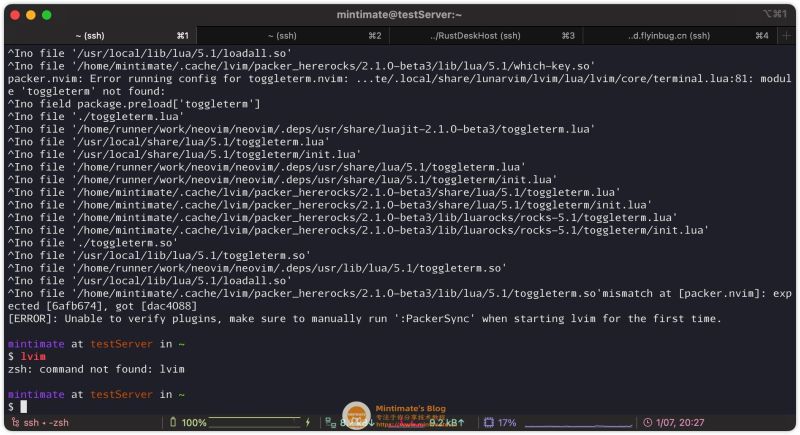Screen dimensions: 800x435
Task: Click the green upload arrow after 9.2 kB
Action: (461, 422)
